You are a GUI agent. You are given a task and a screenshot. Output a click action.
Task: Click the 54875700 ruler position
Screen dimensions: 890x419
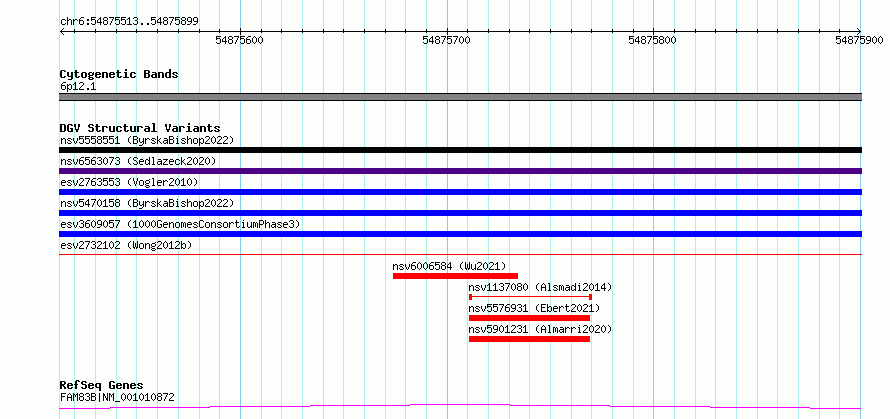coord(447,40)
